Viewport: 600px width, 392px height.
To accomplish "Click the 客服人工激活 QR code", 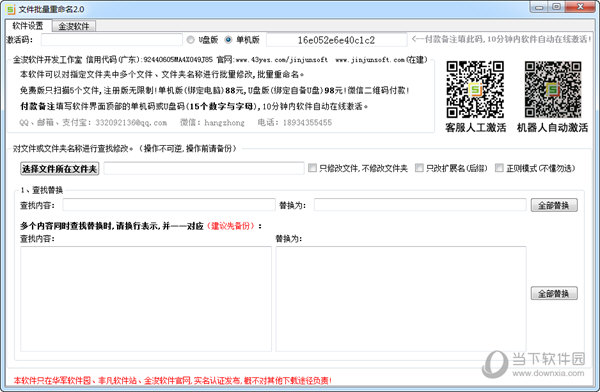I will (475, 89).
